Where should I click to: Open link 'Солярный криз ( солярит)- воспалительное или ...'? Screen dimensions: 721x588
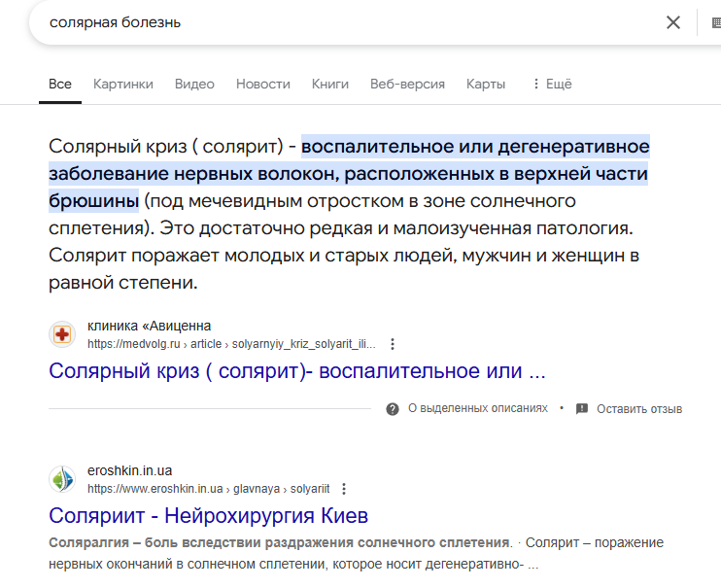297,371
